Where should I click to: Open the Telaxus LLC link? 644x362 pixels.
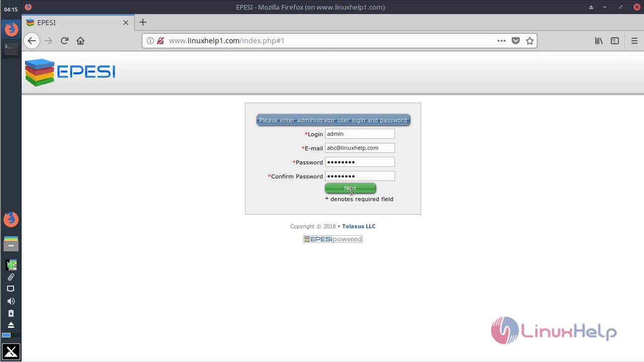click(x=359, y=226)
